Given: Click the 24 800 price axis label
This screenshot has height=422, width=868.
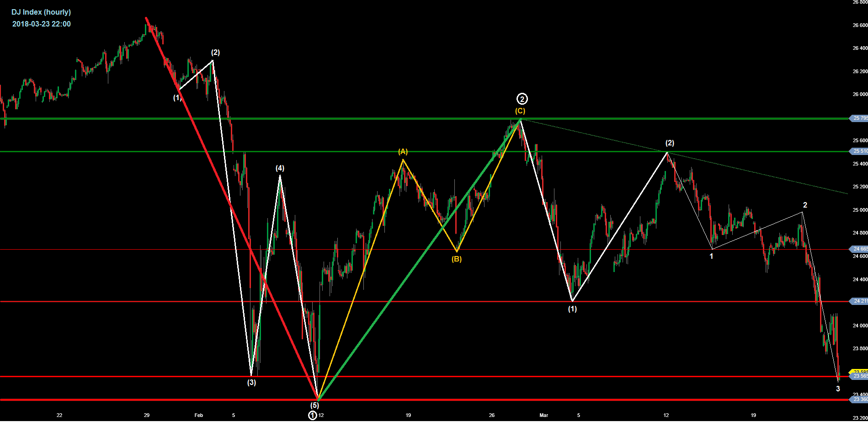Looking at the screenshot, I should pyautogui.click(x=860, y=233).
